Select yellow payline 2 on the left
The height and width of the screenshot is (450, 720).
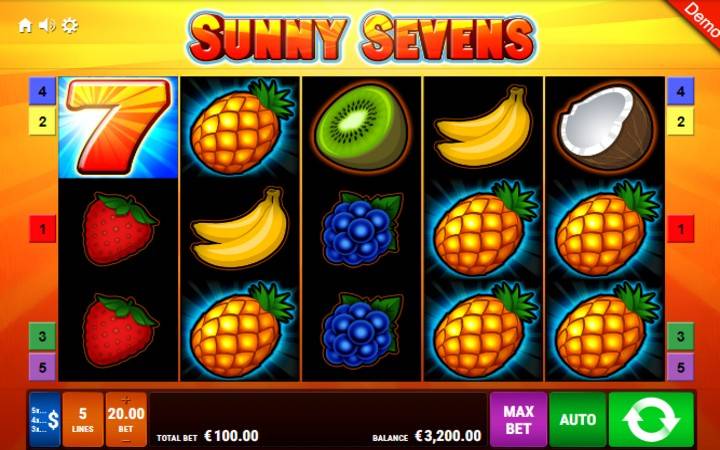[42, 121]
